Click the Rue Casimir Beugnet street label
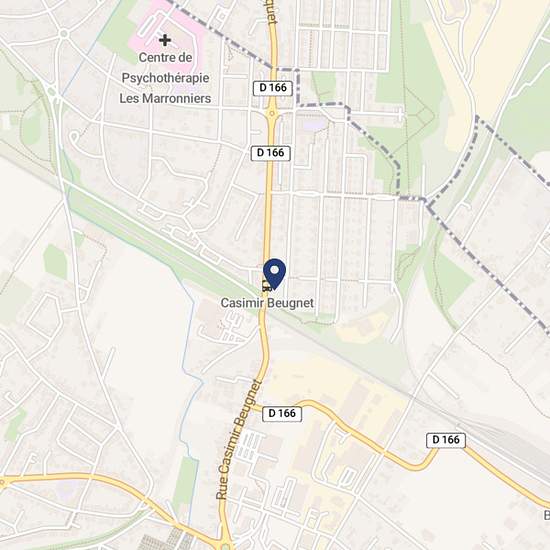 click(239, 439)
